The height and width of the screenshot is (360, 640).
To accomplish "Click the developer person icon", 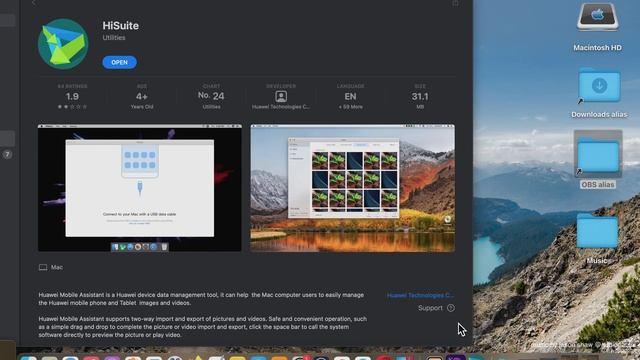I will [281, 96].
